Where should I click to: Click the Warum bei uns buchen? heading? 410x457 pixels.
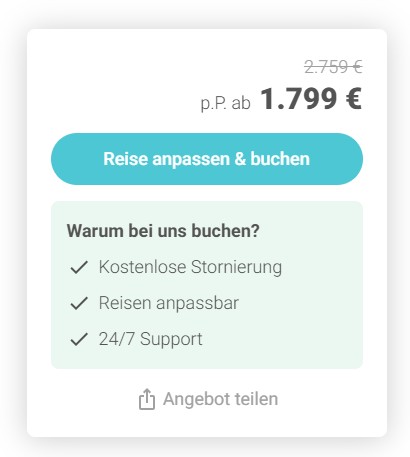(163, 231)
